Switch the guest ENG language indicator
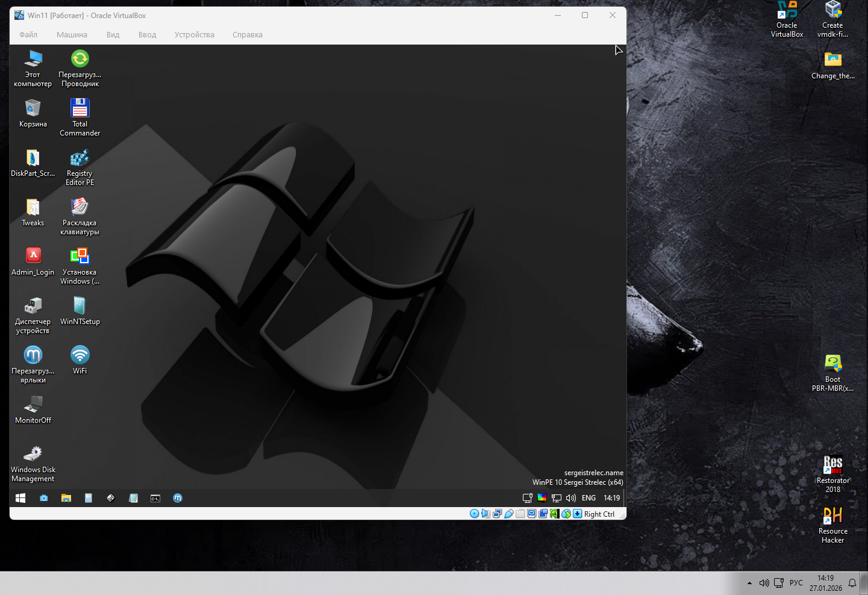Image resolution: width=868 pixels, height=595 pixels. click(x=589, y=498)
